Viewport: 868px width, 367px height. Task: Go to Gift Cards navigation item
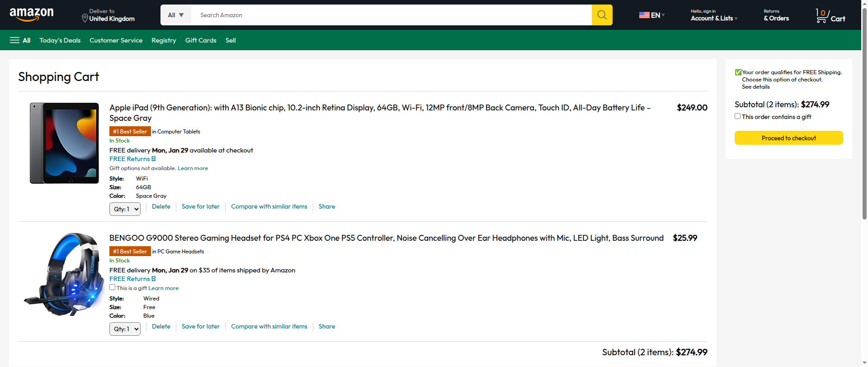(x=201, y=40)
